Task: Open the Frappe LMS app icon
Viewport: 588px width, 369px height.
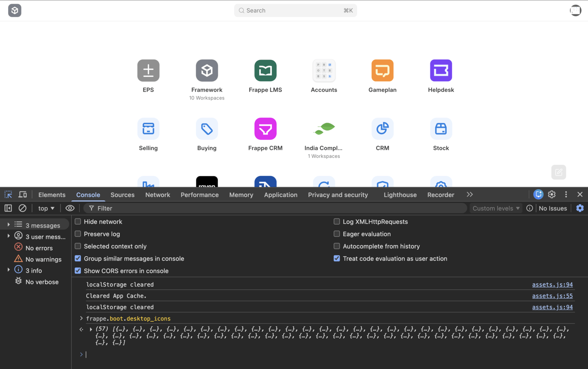Action: coord(265,71)
